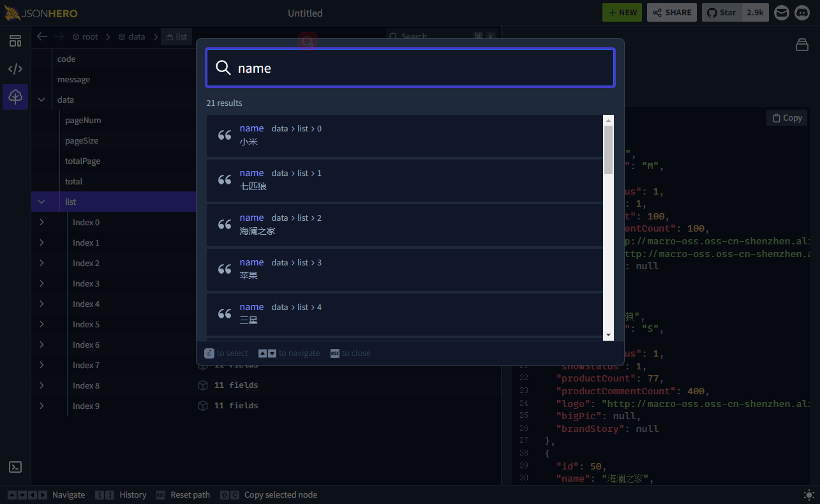Click History in status bar
Image resolution: width=820 pixels, height=504 pixels.
[133, 494]
